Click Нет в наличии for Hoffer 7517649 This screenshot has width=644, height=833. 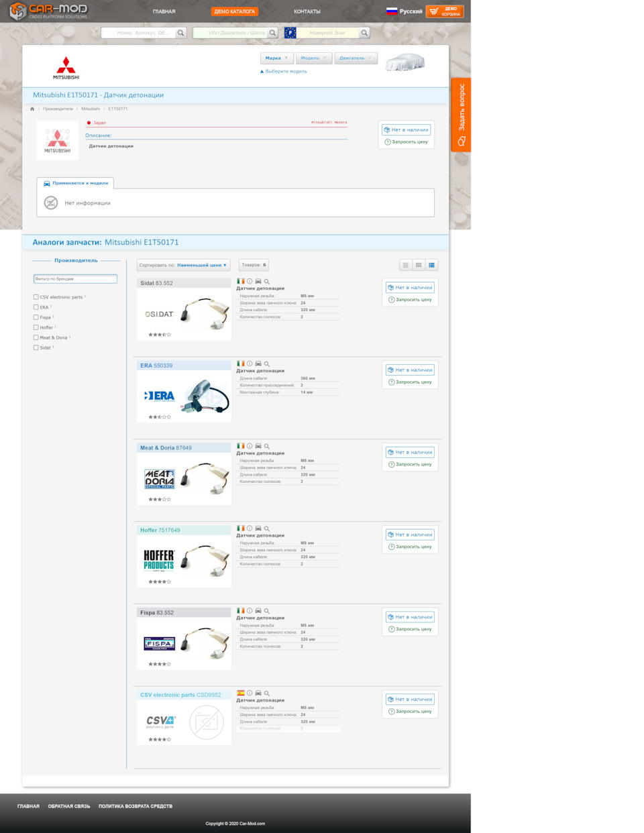pos(410,535)
